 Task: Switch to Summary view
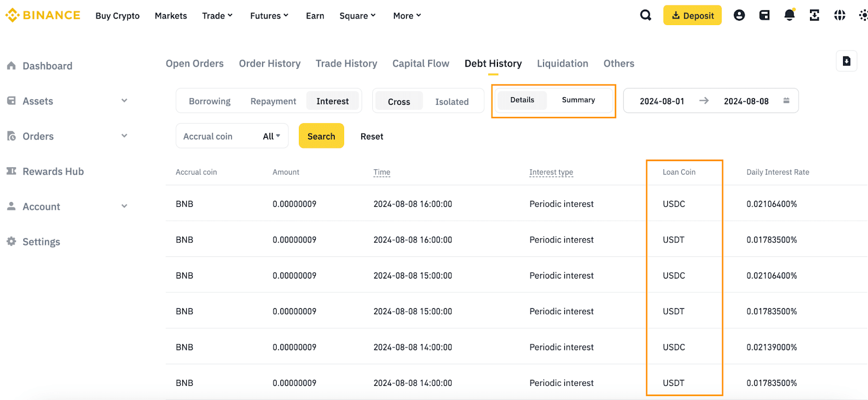tap(578, 100)
